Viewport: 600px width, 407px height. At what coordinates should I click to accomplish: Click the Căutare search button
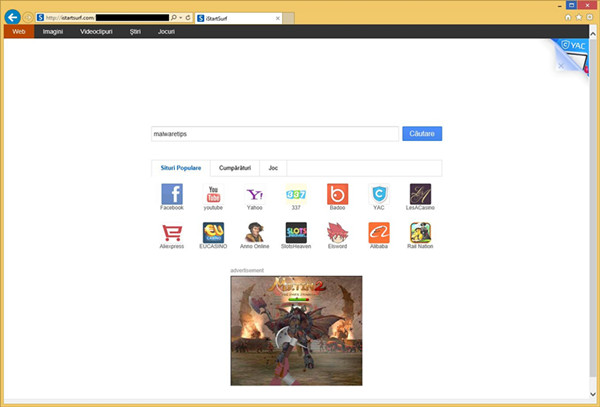[x=422, y=133]
